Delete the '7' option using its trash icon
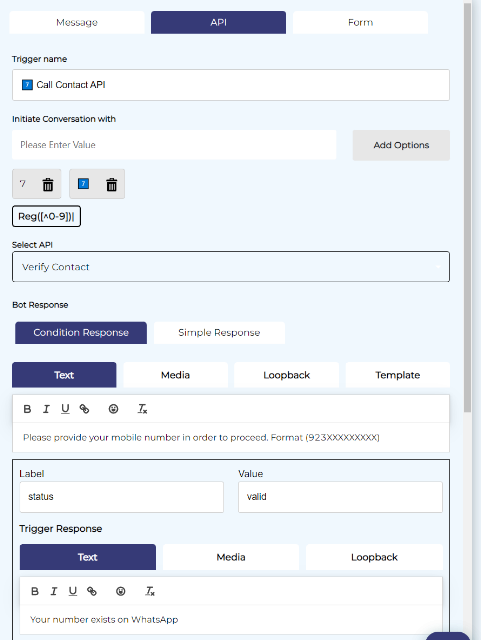Screen dimensions: 481x640 [x=48, y=184]
